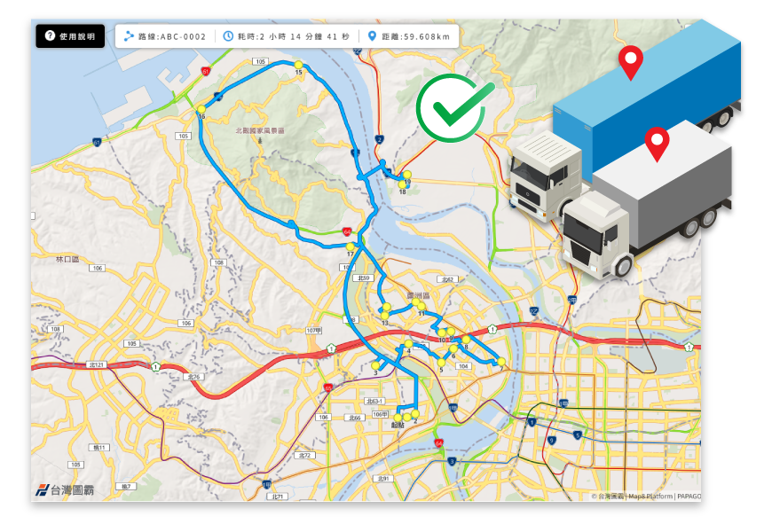Select yellow stop marker 18
The image size is (772, 532).
(x=402, y=184)
